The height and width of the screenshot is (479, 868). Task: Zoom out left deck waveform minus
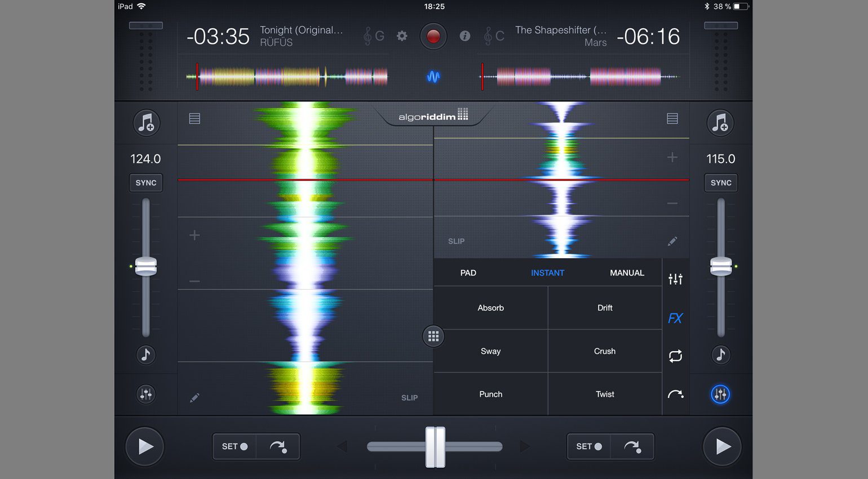coord(194,281)
